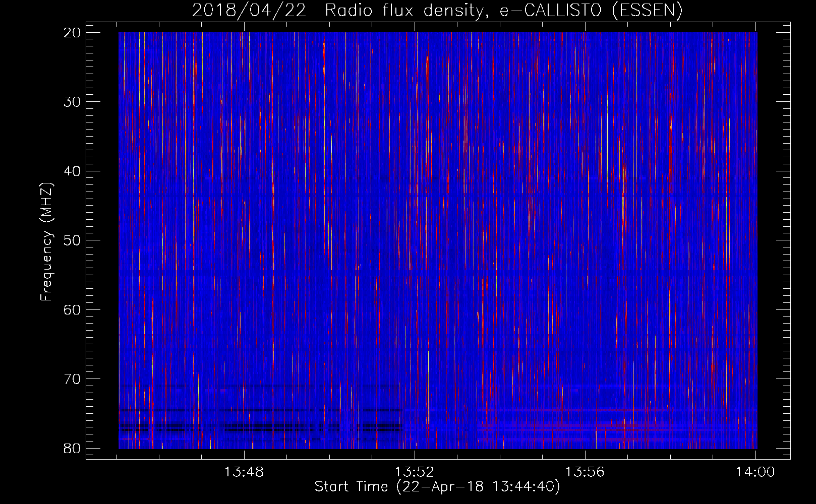This screenshot has width=816, height=504.
Task: Select the 60 frequency tick label
Action: point(72,309)
